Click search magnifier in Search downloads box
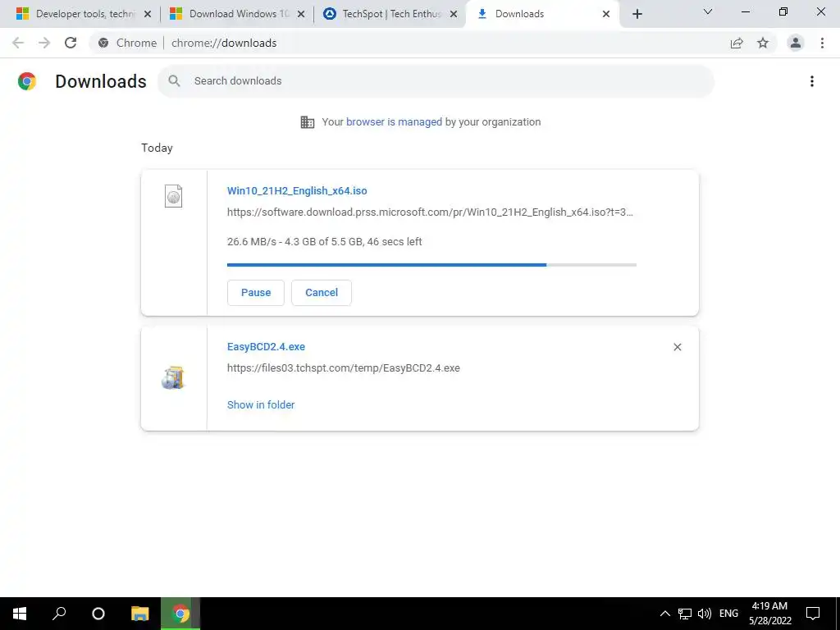Image resolution: width=840 pixels, height=630 pixels. click(174, 81)
